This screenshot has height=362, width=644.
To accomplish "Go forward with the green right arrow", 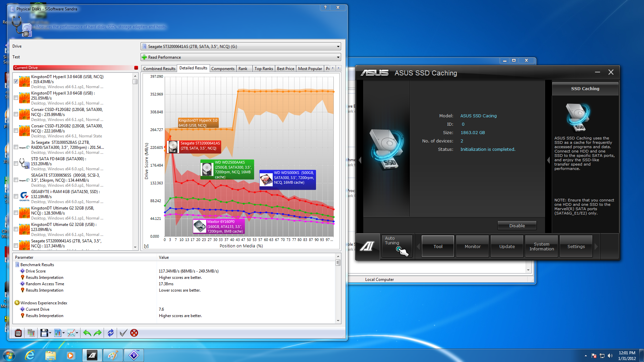I will click(x=98, y=333).
